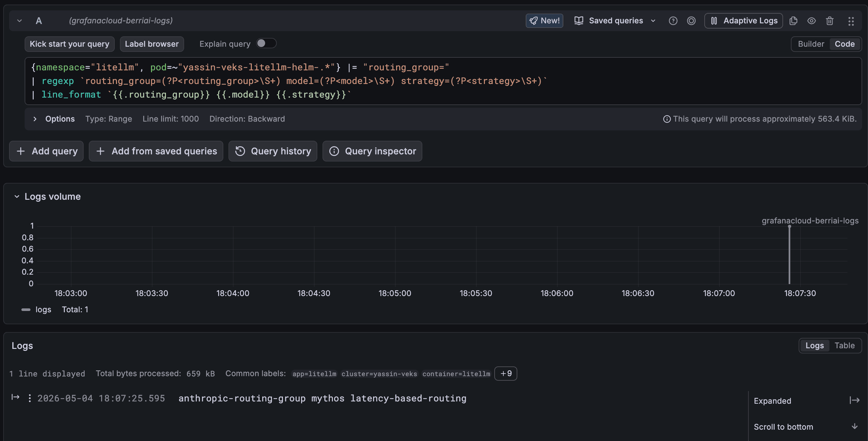The image size is (868, 441).
Task: Click the log timestamp 2026-05-04 18:07:25.595
Action: [x=101, y=399]
